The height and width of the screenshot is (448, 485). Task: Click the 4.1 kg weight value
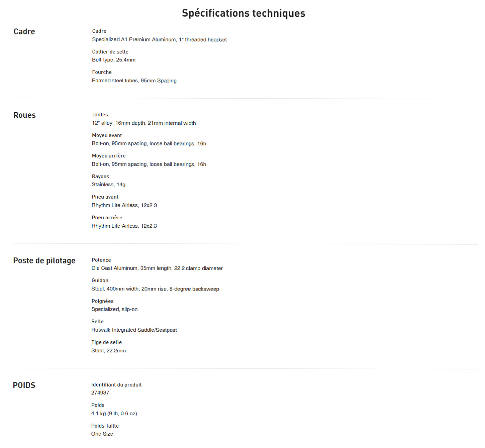pos(114,414)
